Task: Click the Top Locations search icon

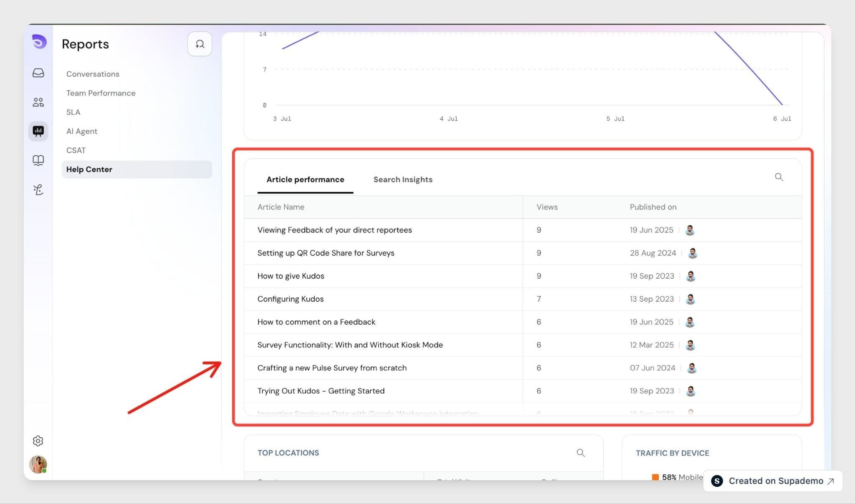Action: click(x=581, y=453)
